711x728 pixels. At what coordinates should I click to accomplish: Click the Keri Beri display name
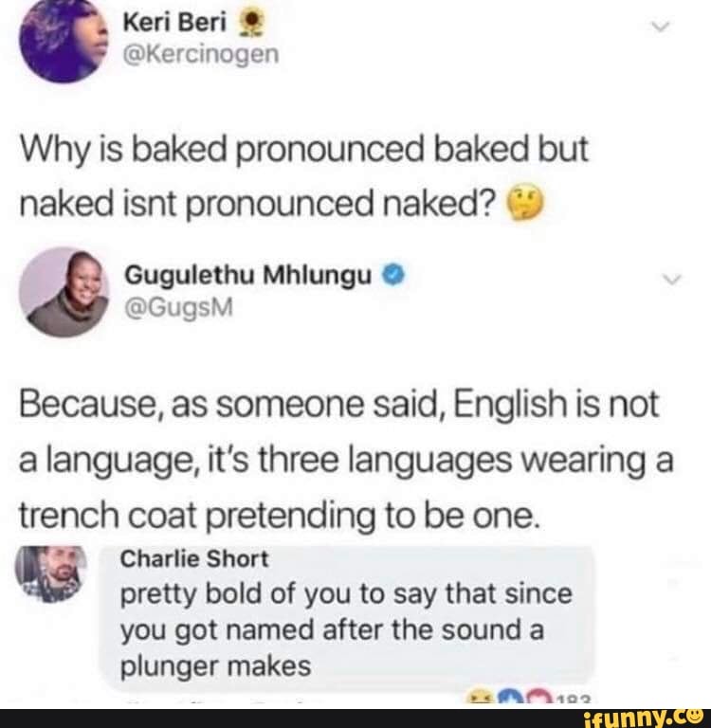point(174,23)
